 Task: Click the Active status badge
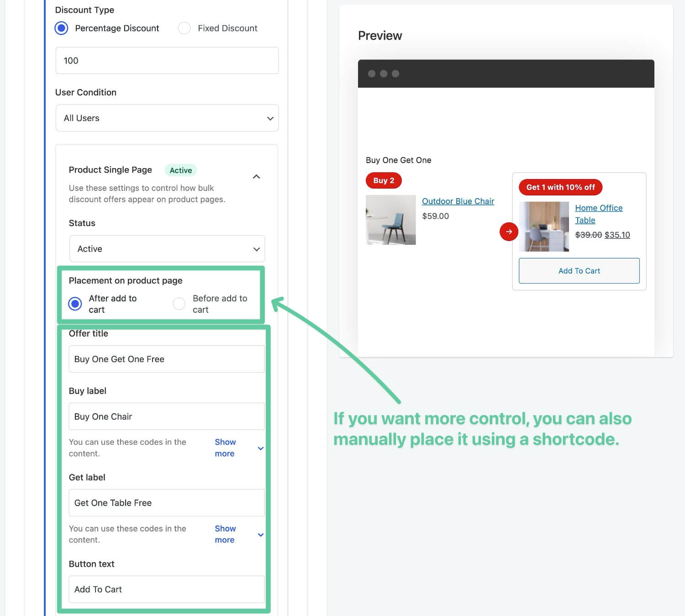pyautogui.click(x=181, y=170)
